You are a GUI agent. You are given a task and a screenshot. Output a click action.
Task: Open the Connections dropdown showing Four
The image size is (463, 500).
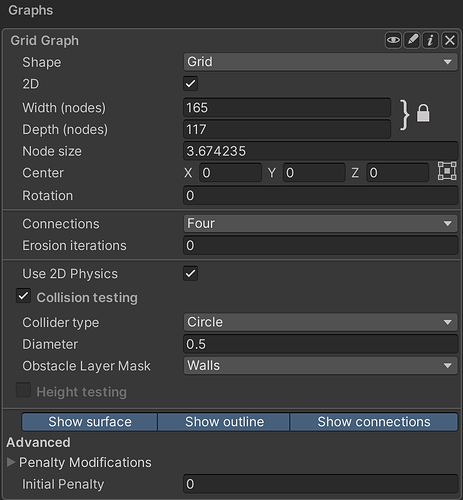click(320, 224)
